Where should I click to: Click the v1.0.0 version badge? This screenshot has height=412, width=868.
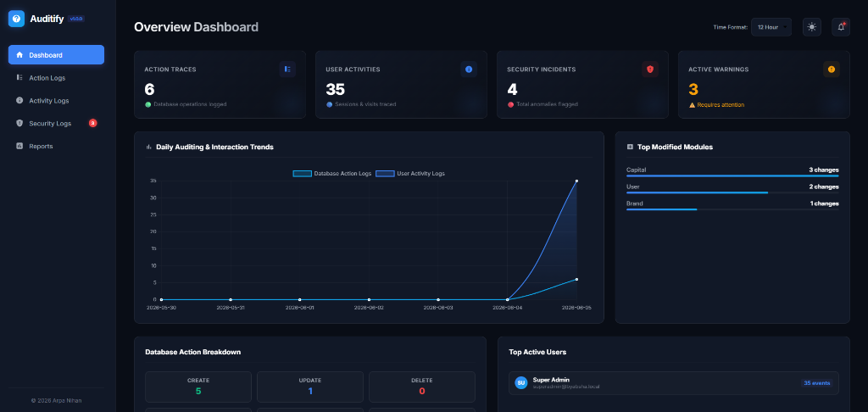pyautogui.click(x=76, y=19)
